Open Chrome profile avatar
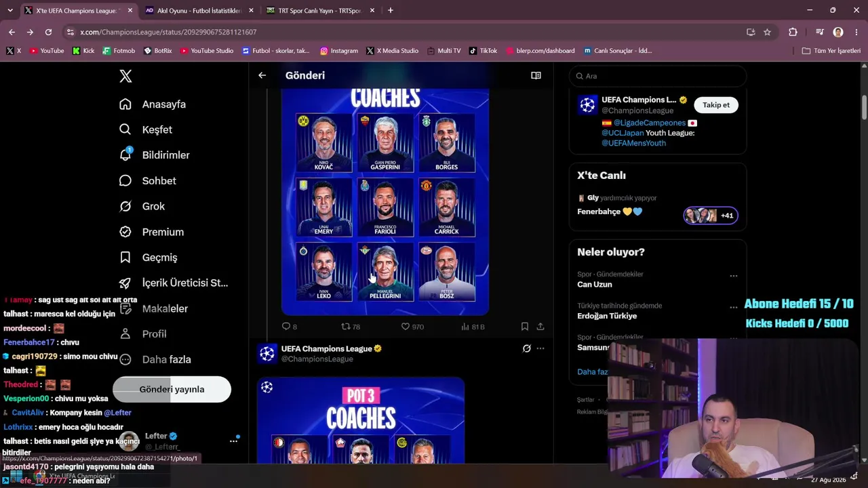This screenshot has height=488, width=868. [838, 32]
